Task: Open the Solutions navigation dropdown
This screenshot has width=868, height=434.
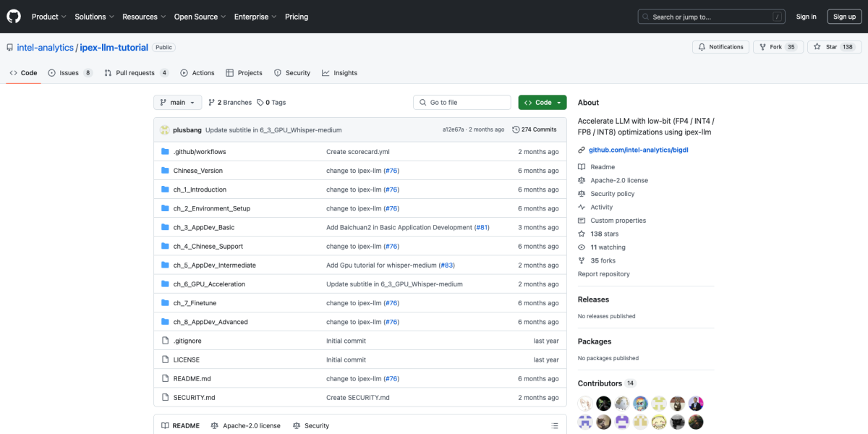Action: point(94,17)
